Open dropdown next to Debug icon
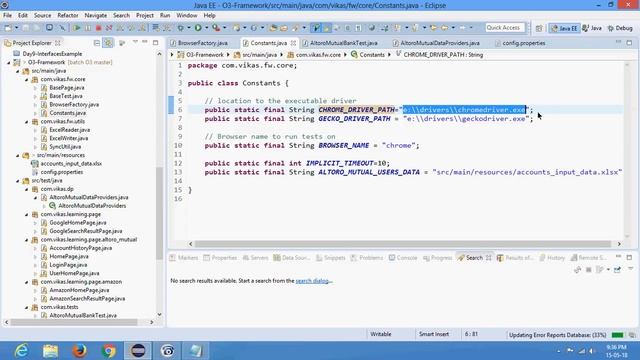The image size is (640, 360). 189,28
